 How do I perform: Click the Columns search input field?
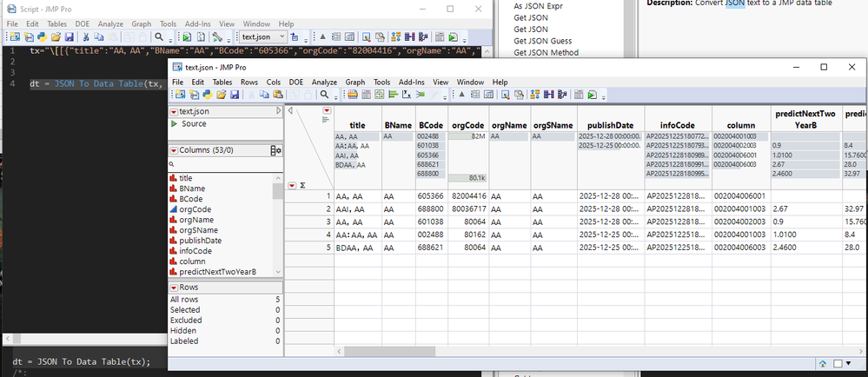pyautogui.click(x=225, y=164)
